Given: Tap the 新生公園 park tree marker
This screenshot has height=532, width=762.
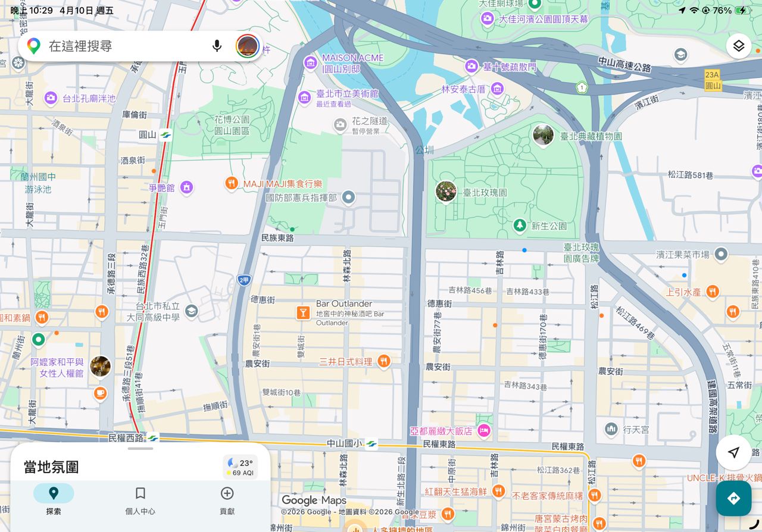Looking at the screenshot, I should click(520, 226).
